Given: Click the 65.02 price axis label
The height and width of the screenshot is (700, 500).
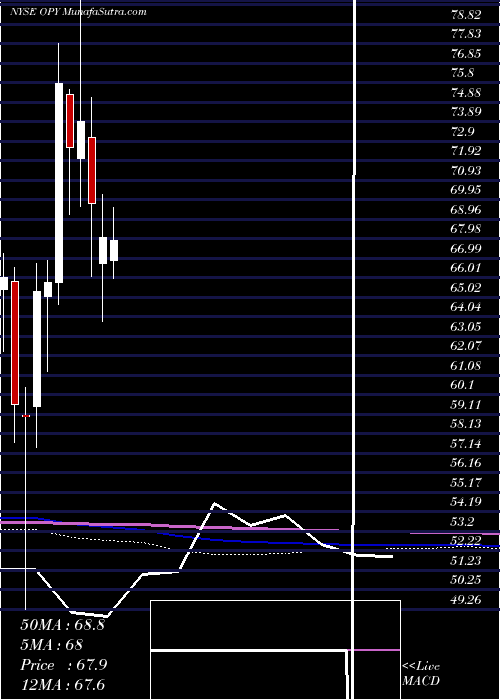Looking at the screenshot, I should (x=466, y=288).
